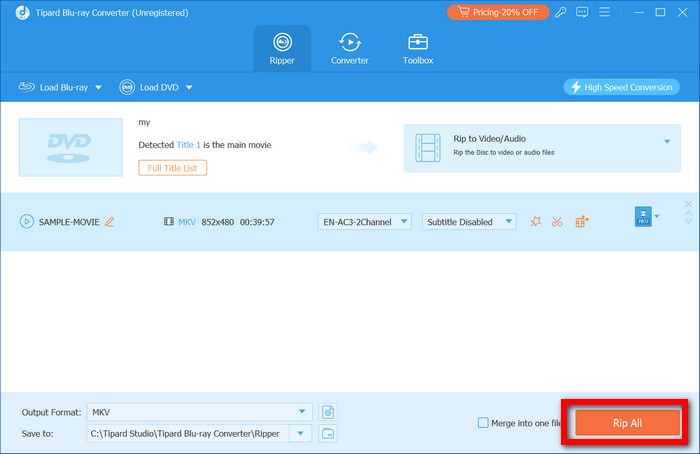Screen dimensions: 700x454
Task: Switch to the Converter tab
Action: coord(349,48)
